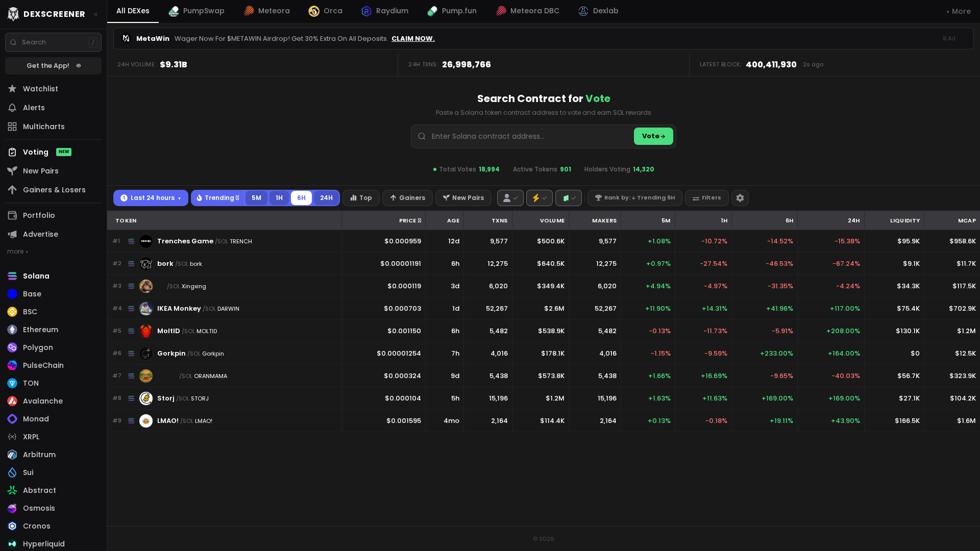Open the table settings gear icon
The image size is (980, 551).
(740, 198)
